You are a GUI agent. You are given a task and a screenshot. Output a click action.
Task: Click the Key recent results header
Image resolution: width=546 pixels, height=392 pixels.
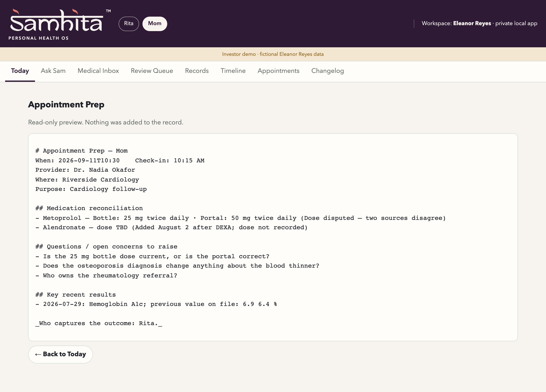tap(76, 295)
